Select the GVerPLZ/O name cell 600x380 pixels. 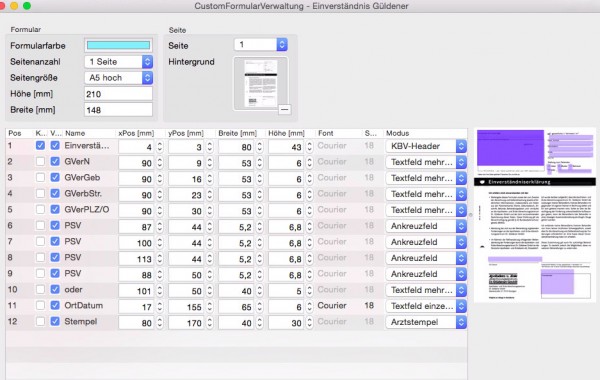pyautogui.click(x=86, y=209)
